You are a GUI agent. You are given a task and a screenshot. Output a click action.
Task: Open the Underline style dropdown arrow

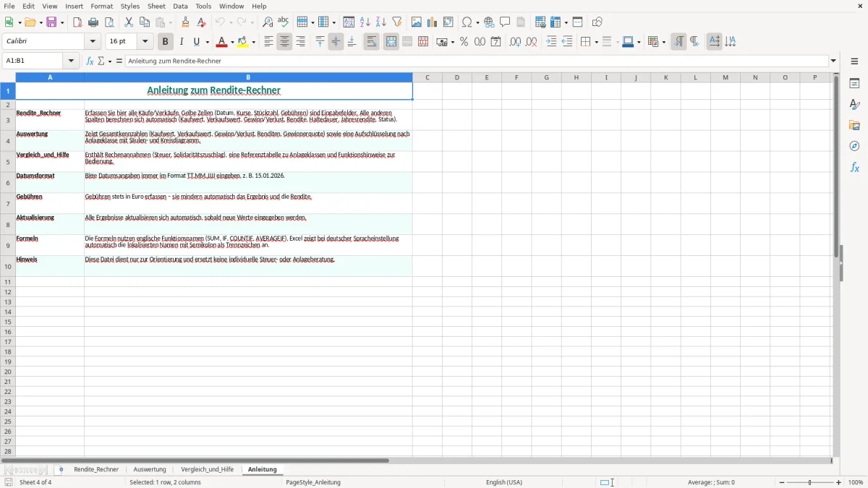(207, 42)
